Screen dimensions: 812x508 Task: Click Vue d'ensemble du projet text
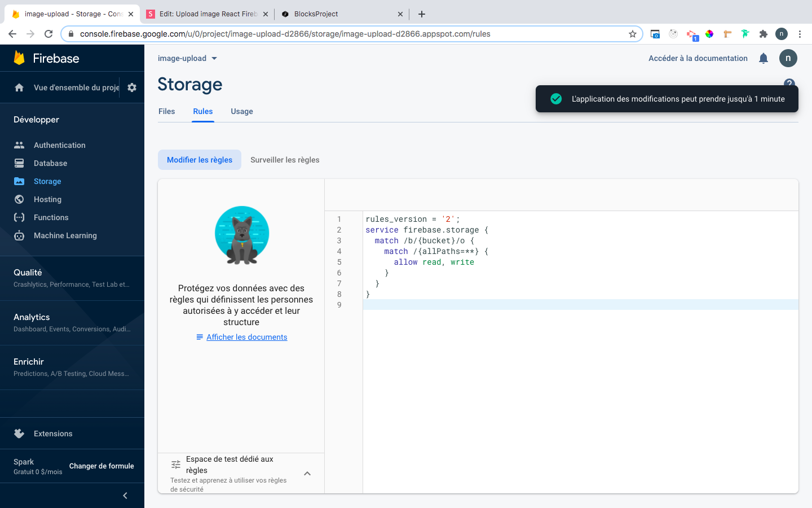point(77,87)
